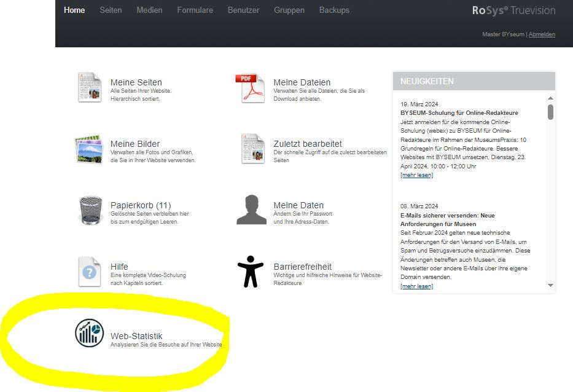573x392 pixels.
Task: Switch to the Seiten menu item
Action: (x=111, y=10)
